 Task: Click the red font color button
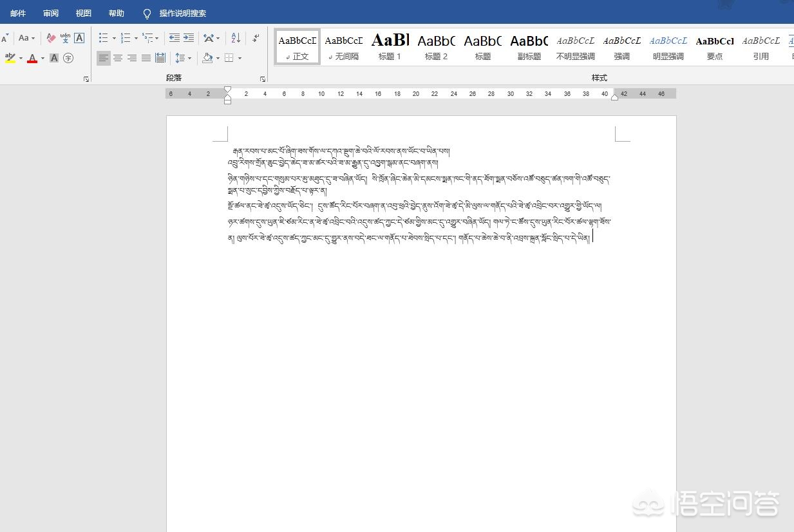tap(32, 58)
